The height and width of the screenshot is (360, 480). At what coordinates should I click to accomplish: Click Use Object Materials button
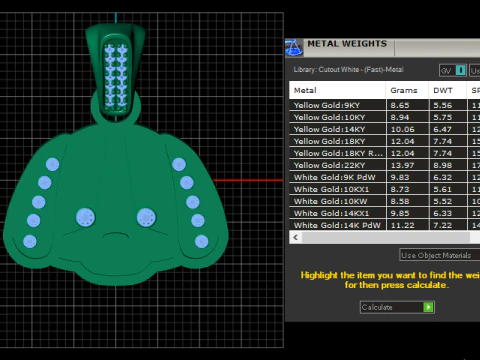[439, 255]
